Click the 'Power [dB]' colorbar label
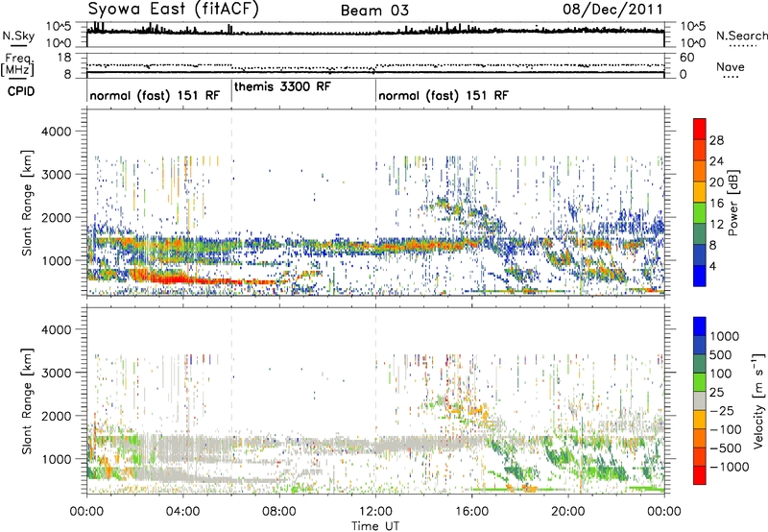Image resolution: width=768 pixels, height=532 pixels. click(x=733, y=203)
